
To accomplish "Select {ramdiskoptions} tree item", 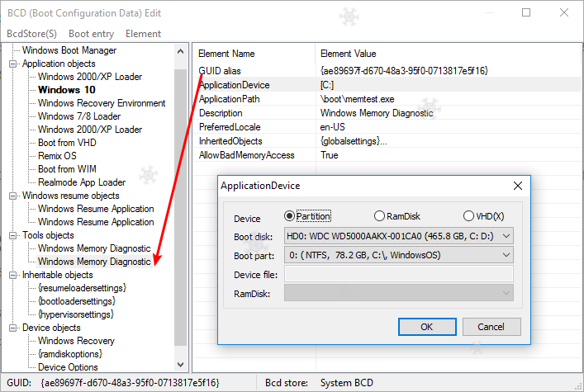I will click(70, 354).
